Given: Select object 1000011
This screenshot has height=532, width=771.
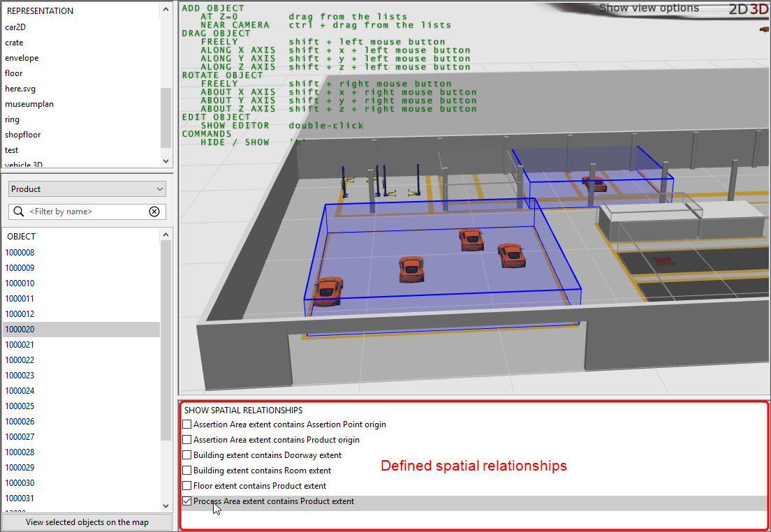Looking at the screenshot, I should [82, 298].
